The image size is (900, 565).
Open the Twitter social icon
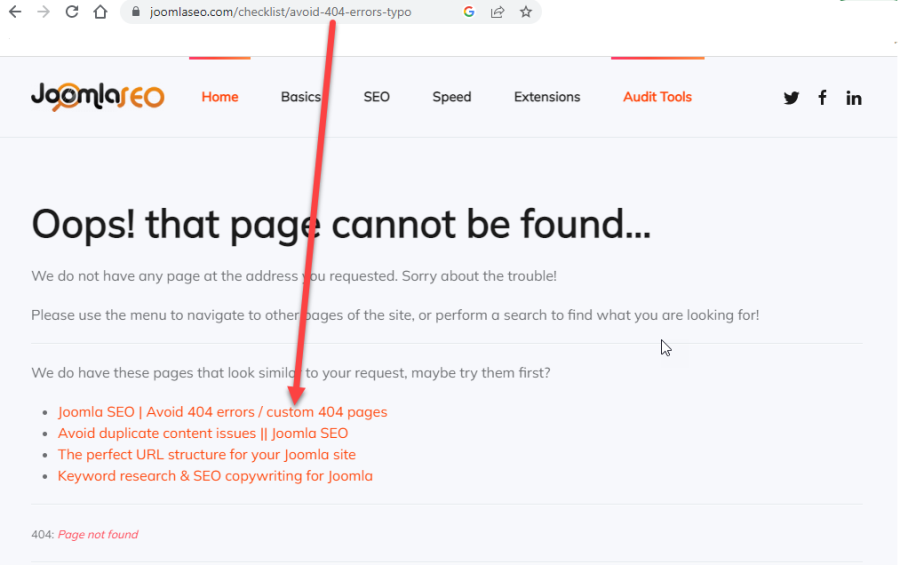(x=792, y=98)
